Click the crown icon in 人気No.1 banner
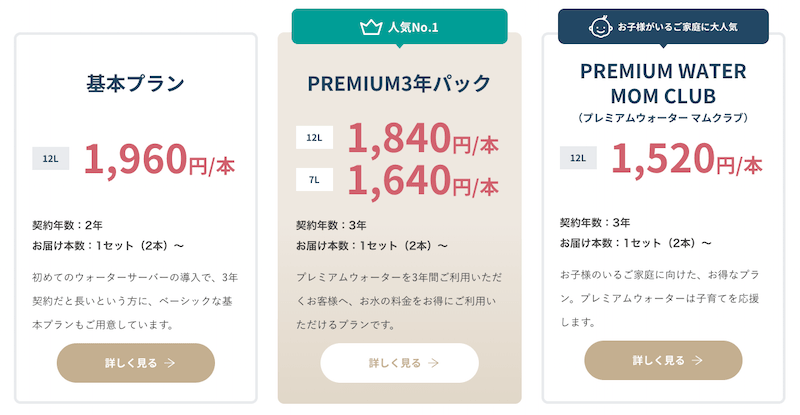 point(370,27)
